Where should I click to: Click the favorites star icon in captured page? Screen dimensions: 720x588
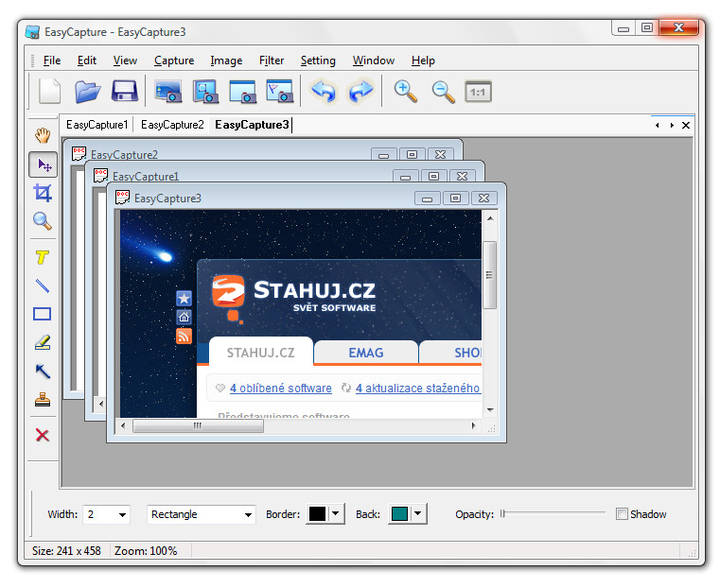point(184,299)
